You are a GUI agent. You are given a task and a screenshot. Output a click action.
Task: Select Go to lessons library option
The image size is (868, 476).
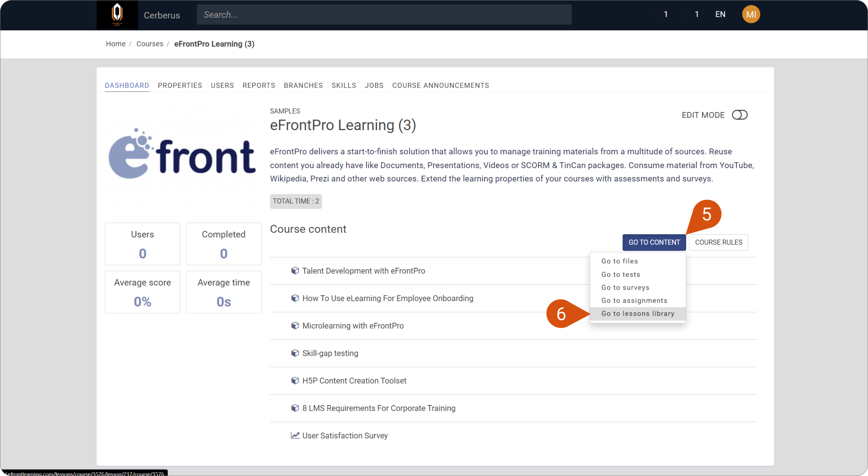(638, 313)
